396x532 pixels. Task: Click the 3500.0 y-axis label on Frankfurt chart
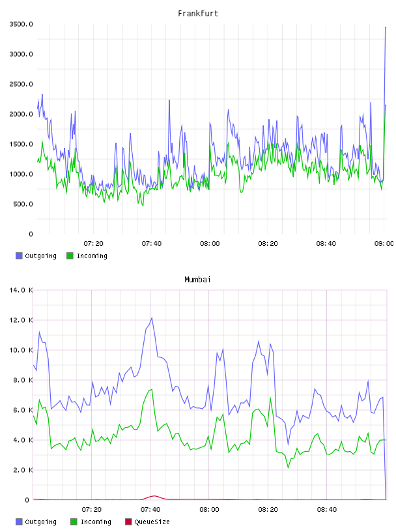point(21,24)
